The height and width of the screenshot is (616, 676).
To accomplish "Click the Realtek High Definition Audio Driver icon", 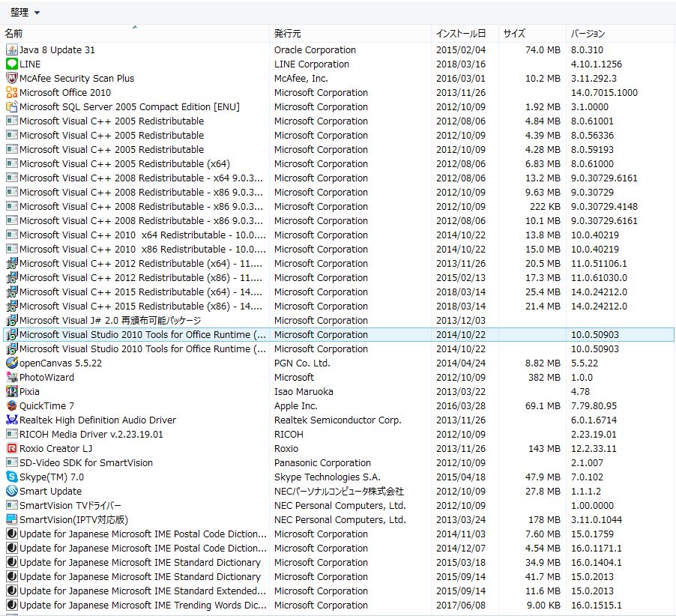I will coord(12,420).
